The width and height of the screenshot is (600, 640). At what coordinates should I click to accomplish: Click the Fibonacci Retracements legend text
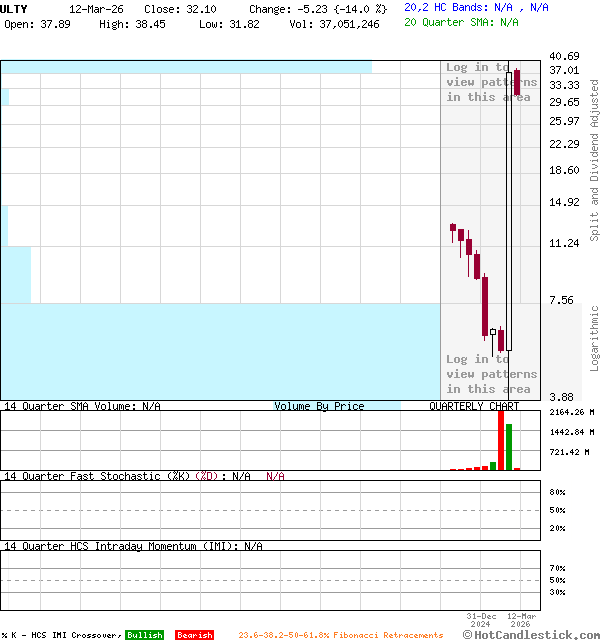[340, 635]
